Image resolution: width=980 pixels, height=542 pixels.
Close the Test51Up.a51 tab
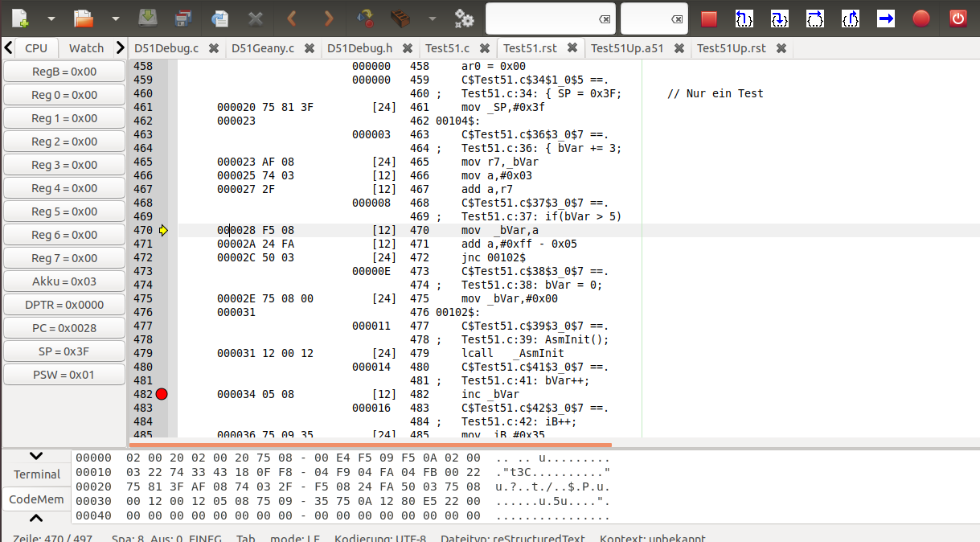[x=679, y=48]
